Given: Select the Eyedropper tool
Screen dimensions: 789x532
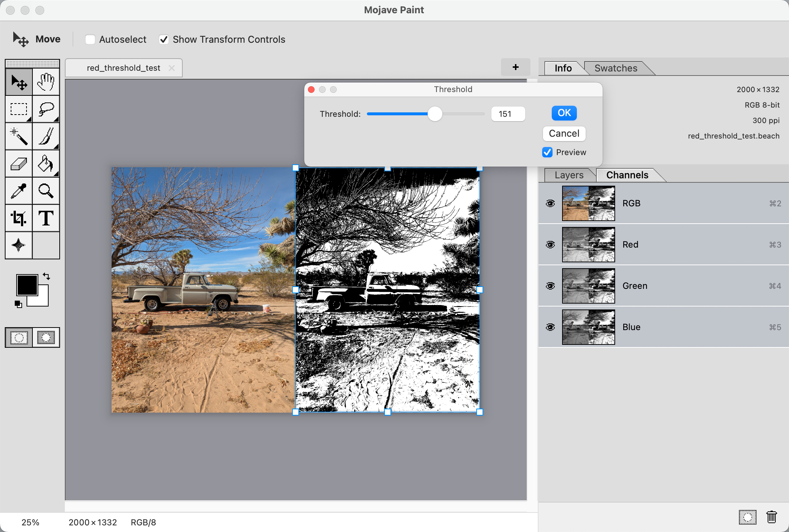Looking at the screenshot, I should point(19,191).
